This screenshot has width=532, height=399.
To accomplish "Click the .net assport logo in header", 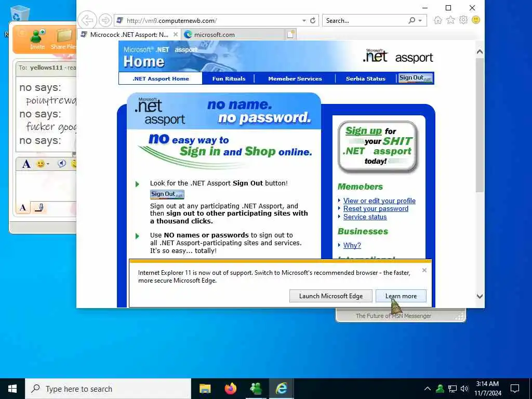I will (397, 56).
